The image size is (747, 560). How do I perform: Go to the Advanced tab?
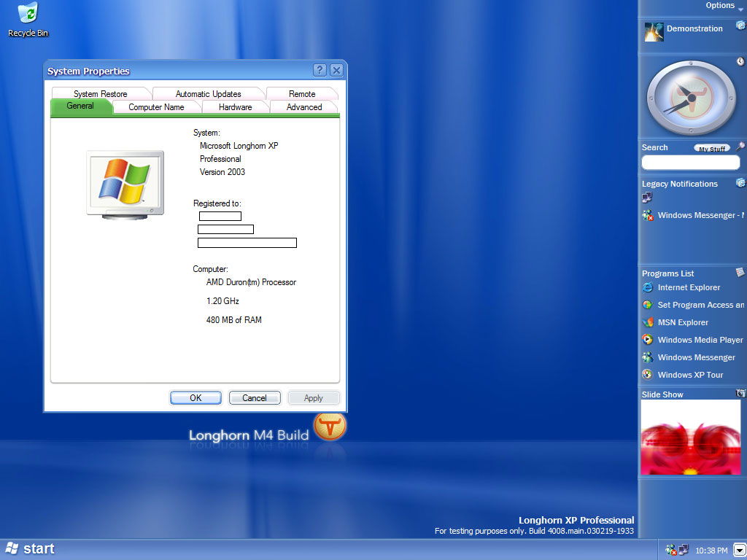click(304, 107)
